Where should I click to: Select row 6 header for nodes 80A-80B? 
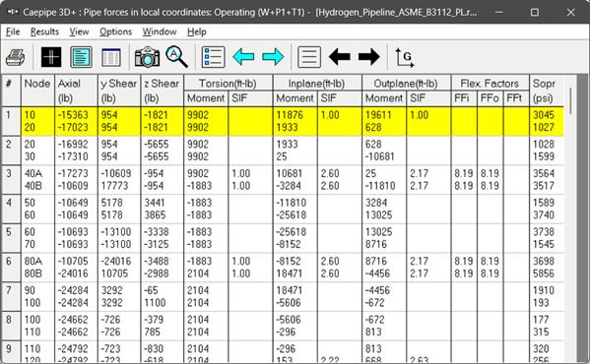coord(11,267)
